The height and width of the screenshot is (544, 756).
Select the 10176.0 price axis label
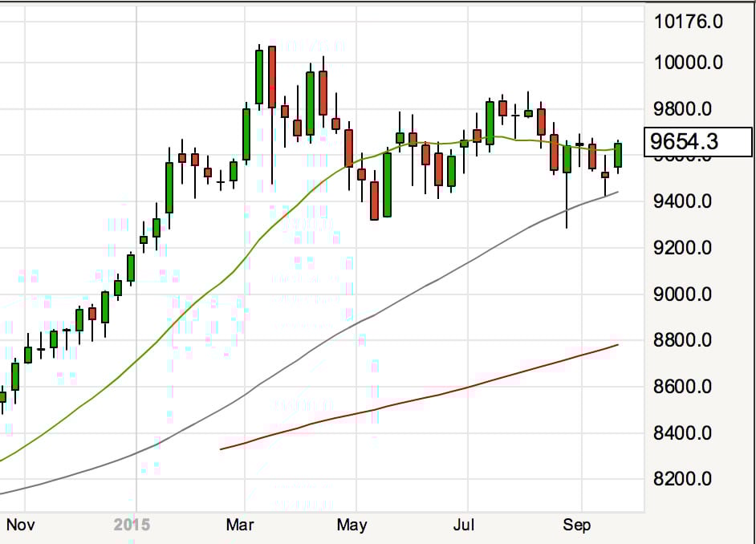point(689,21)
